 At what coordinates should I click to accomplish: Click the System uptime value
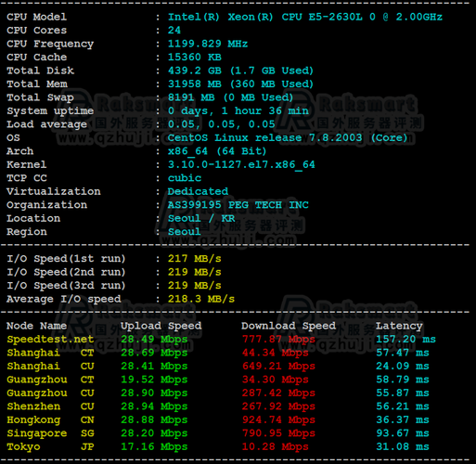[238, 110]
